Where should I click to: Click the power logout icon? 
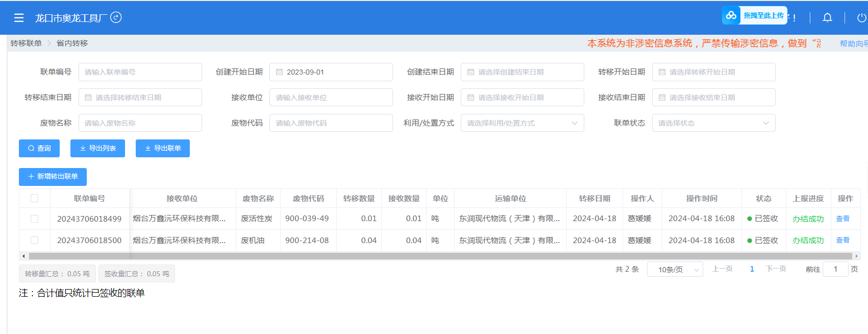tap(861, 18)
